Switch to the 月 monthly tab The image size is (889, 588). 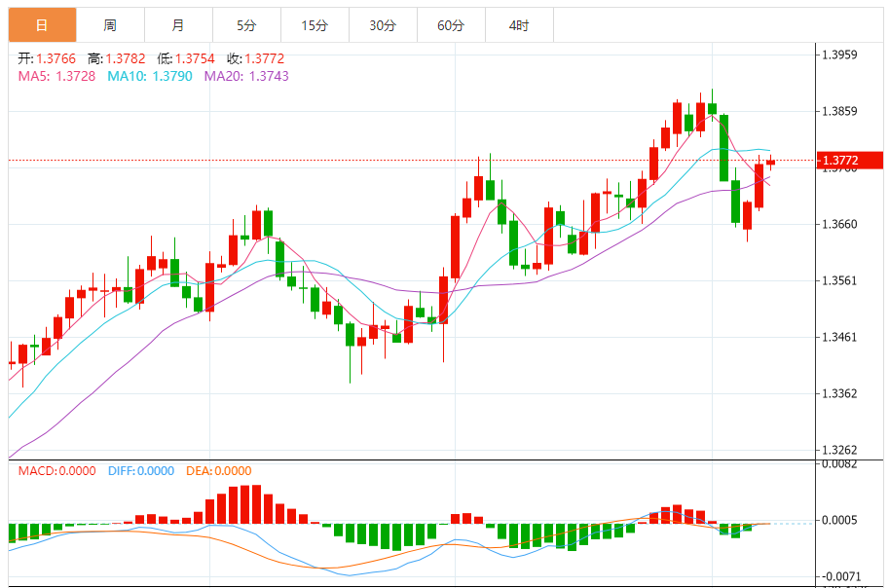coord(178,25)
